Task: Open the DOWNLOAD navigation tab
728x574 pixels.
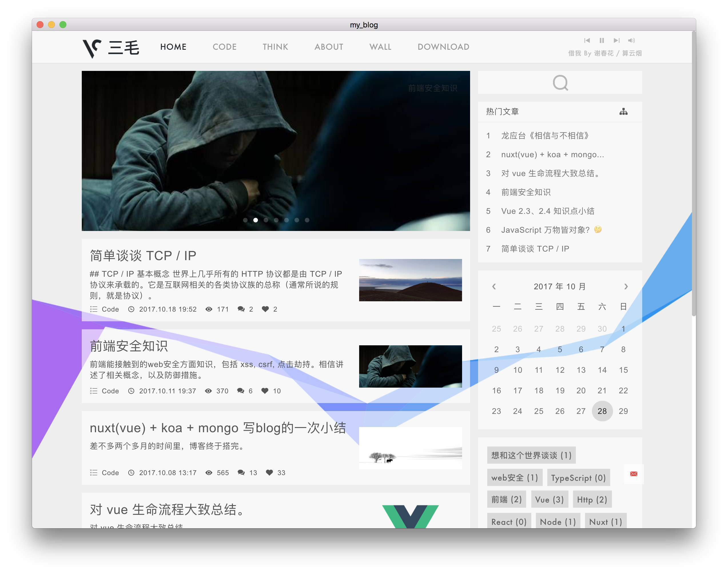Action: coord(443,47)
